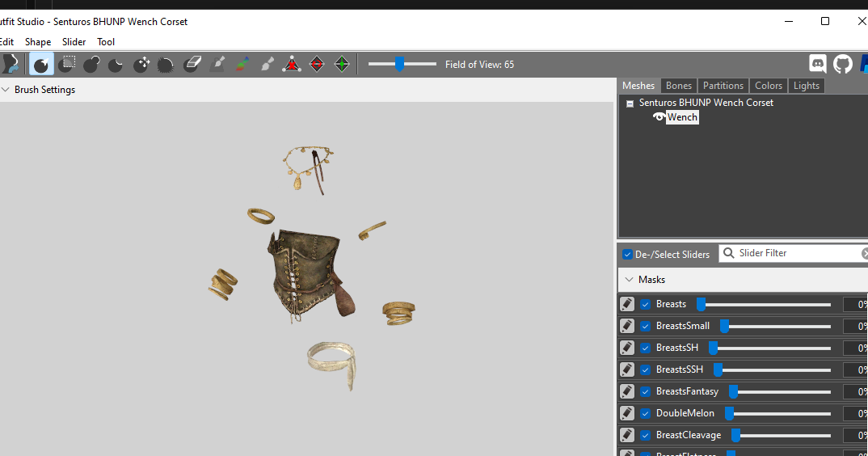Switch to the Bones tab
Viewport: 868px width, 456px height.
pos(679,86)
